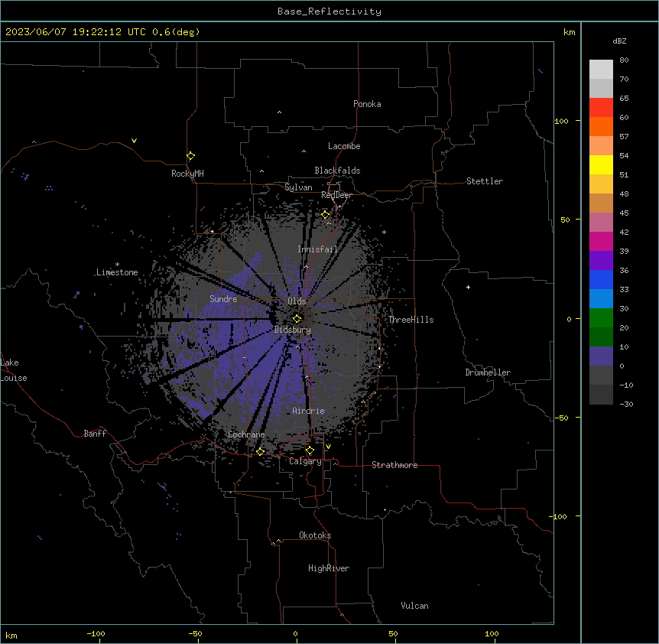Click the Lacombe city label
The image size is (659, 644).
(x=344, y=146)
